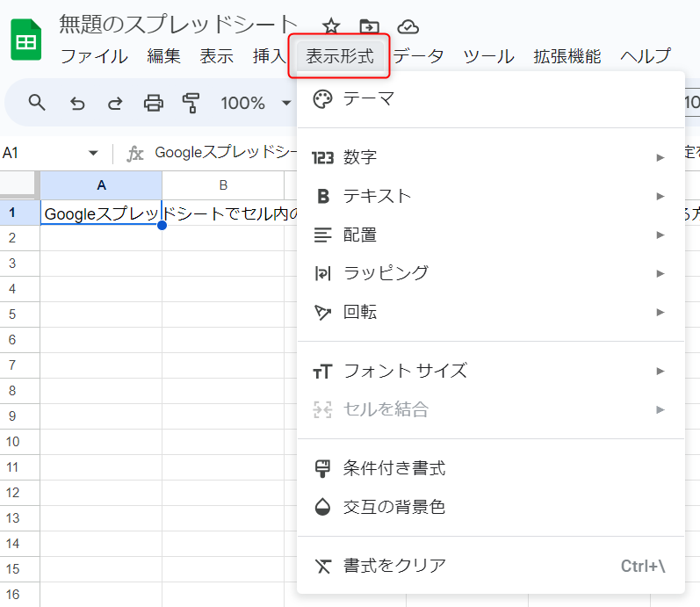The height and width of the screenshot is (607, 700).
Task: Click the clear formatting icon
Action: (x=322, y=566)
